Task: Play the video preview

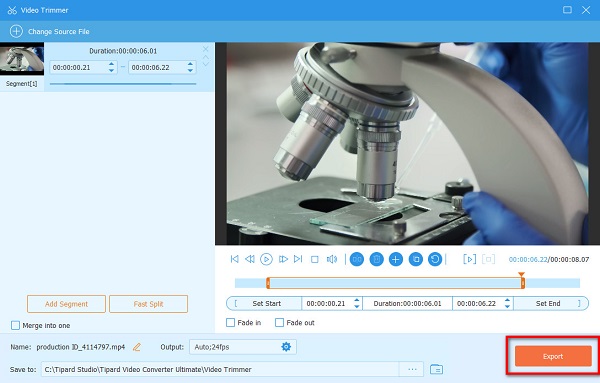Action: (266, 259)
